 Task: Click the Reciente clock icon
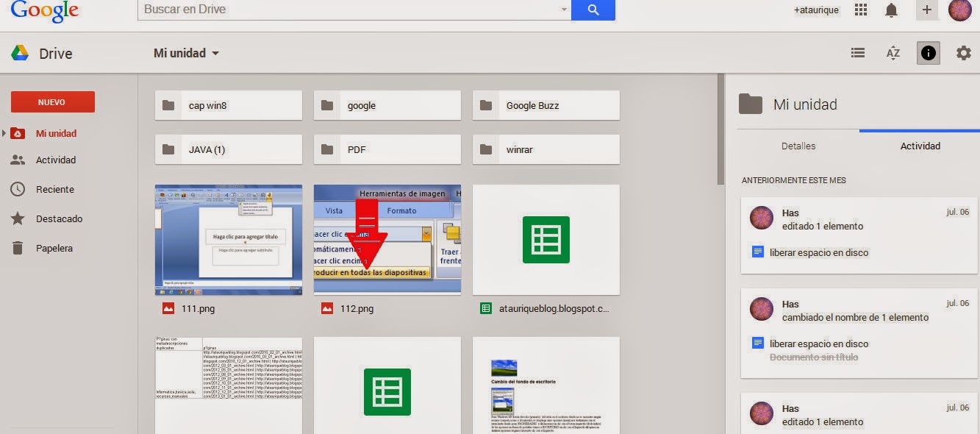coord(18,189)
